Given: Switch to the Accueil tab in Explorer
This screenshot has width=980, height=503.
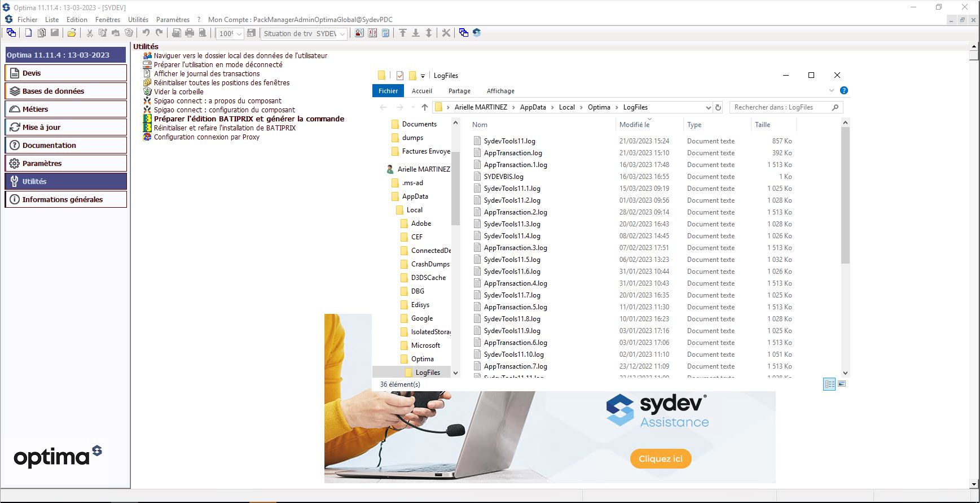Looking at the screenshot, I should pos(422,91).
